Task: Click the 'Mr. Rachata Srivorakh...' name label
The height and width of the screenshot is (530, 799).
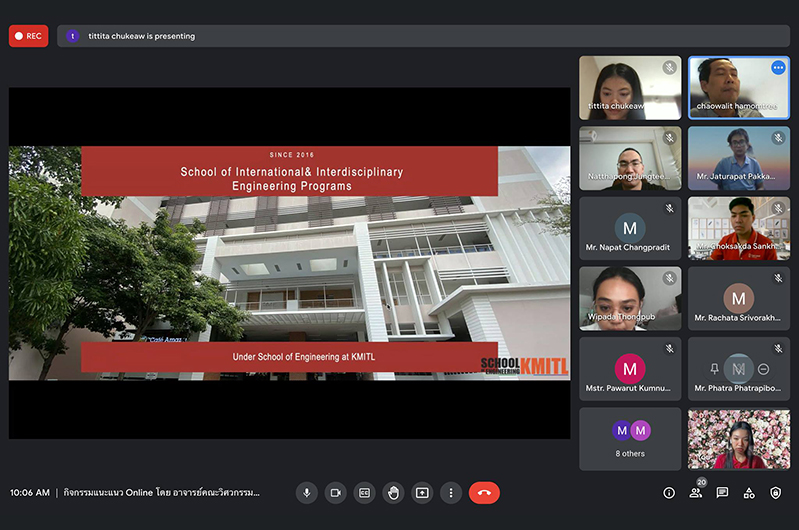Action: 737,317
